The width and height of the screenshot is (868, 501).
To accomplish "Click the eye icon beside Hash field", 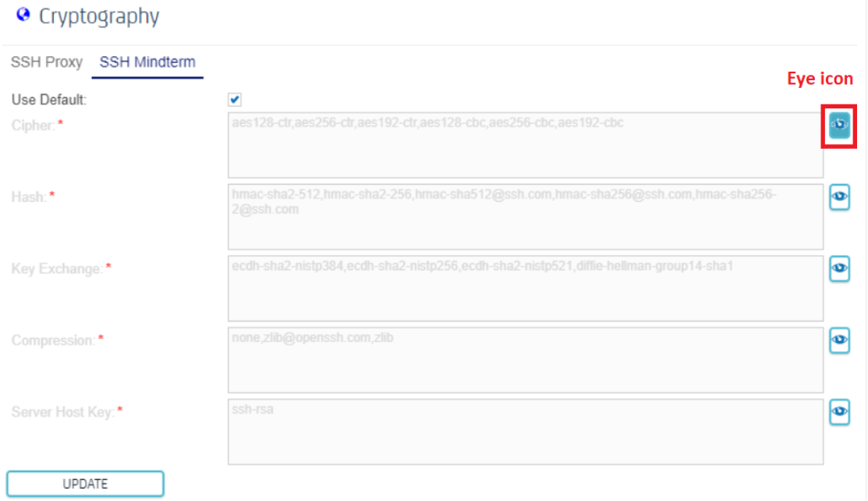I will coord(839,197).
